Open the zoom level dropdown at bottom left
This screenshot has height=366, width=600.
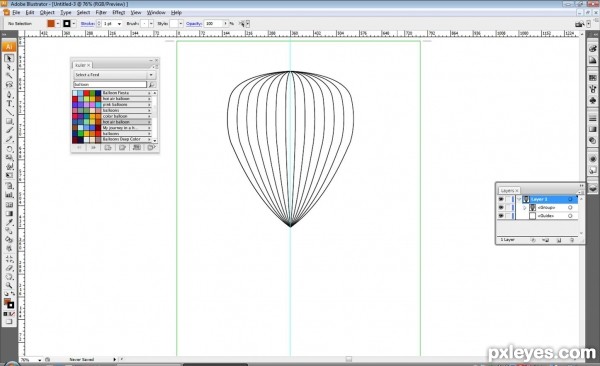[39, 360]
